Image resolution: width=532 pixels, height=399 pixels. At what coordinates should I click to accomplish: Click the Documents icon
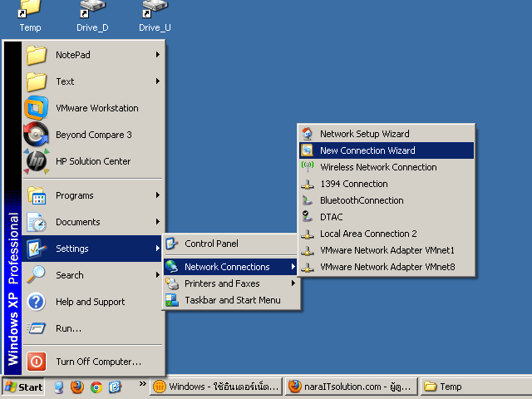coord(37,222)
